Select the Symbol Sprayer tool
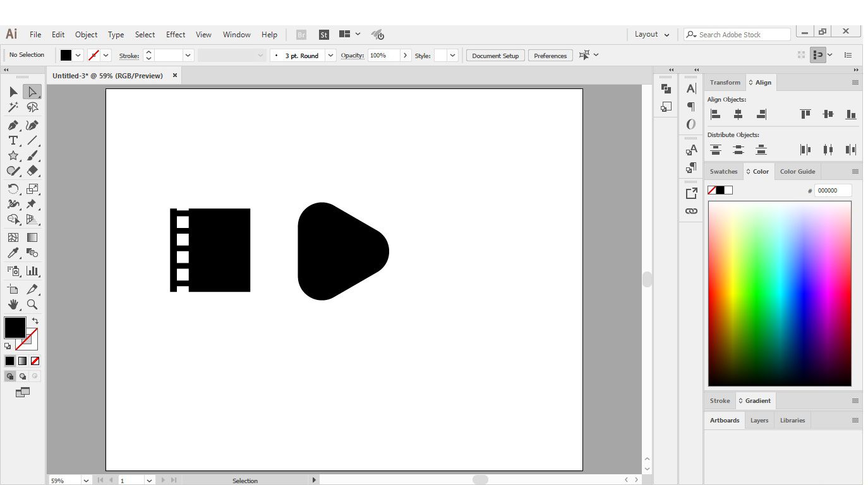Screen dimensions: 868x485 pos(13,271)
